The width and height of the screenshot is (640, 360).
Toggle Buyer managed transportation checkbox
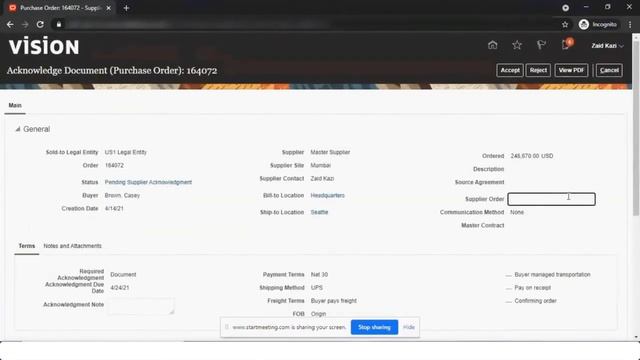tap(508, 275)
